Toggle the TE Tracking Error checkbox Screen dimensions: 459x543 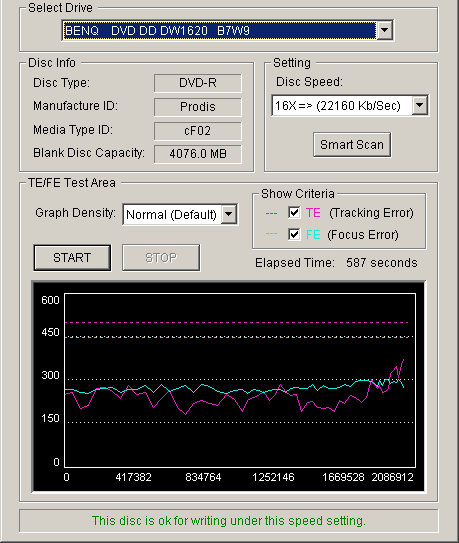pyautogui.click(x=294, y=212)
